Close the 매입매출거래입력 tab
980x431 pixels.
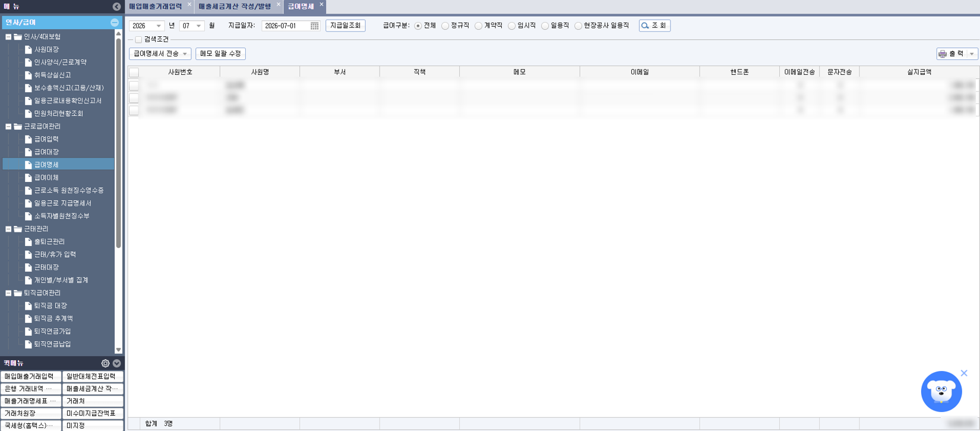189,5
